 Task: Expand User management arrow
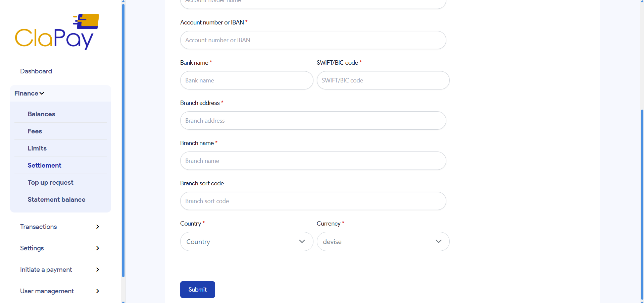[98, 291]
